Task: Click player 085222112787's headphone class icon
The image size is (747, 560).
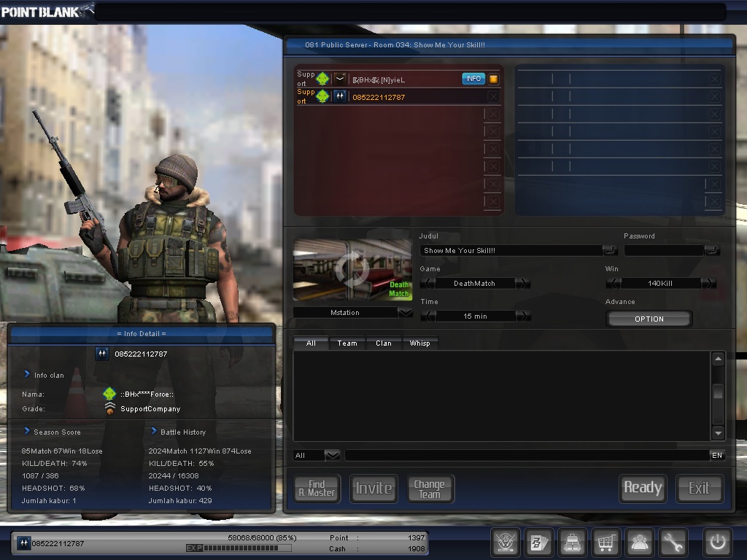Action: click(338, 96)
